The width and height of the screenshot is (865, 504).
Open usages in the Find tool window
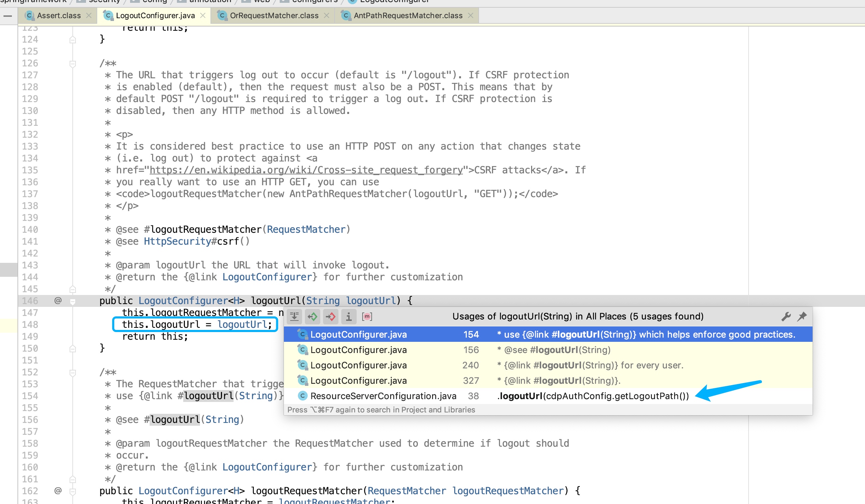[x=294, y=317]
